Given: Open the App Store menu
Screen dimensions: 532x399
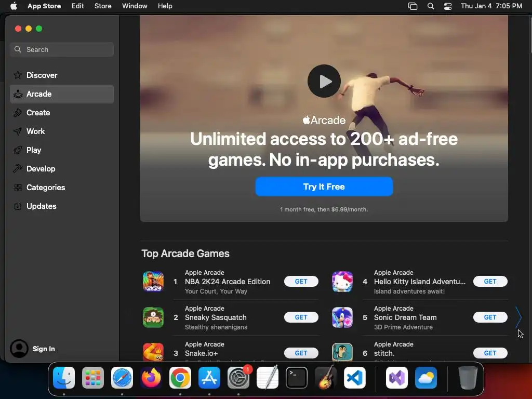Looking at the screenshot, I should [x=44, y=6].
